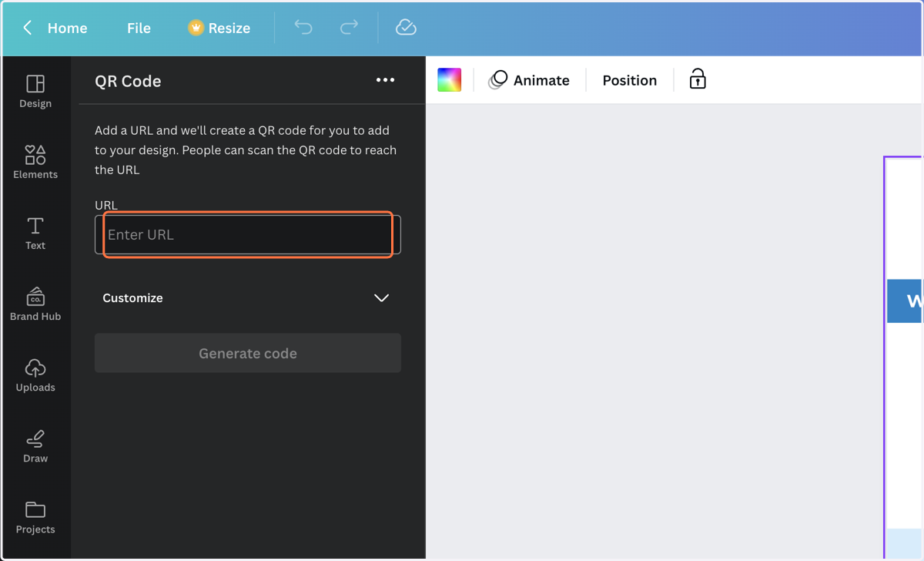Open the Text panel
The width and height of the screenshot is (924, 561).
coord(35,233)
